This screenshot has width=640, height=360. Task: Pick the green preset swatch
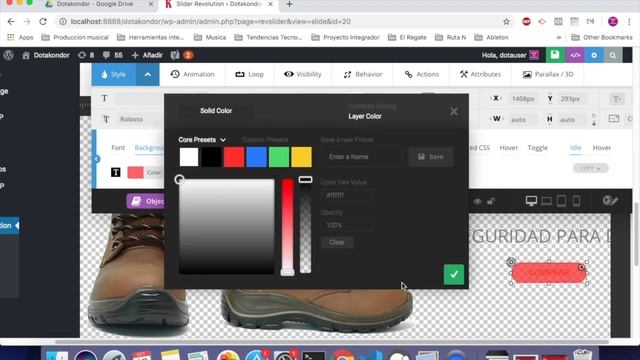[x=279, y=157]
